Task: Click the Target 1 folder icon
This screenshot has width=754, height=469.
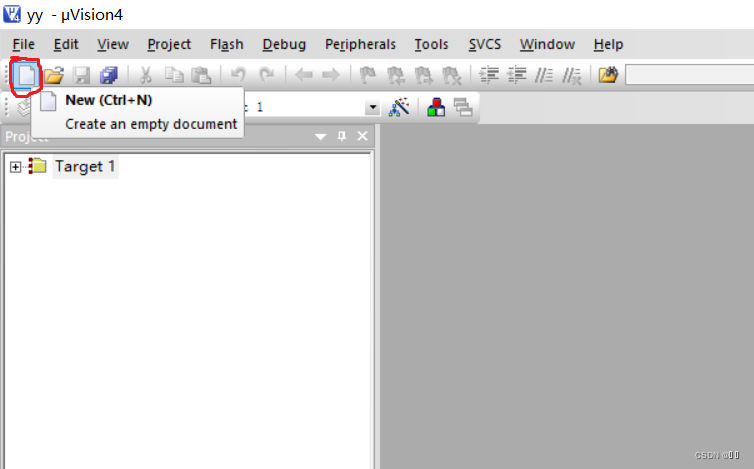Action: [x=37, y=166]
